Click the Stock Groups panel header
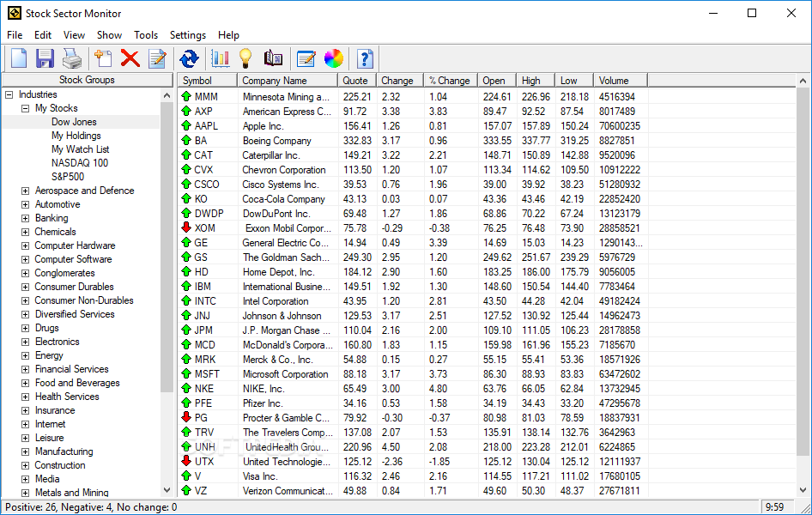Screen dimensions: 812x515 click(x=87, y=80)
